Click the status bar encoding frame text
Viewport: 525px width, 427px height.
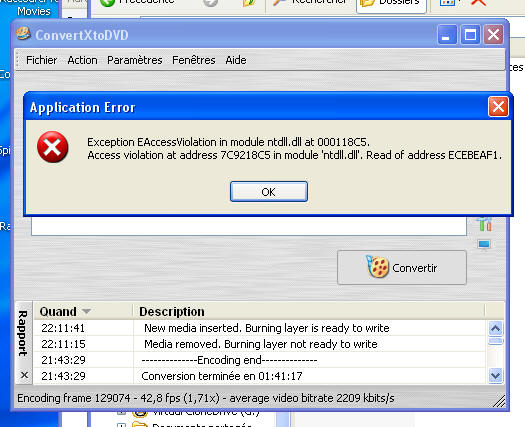206,398
